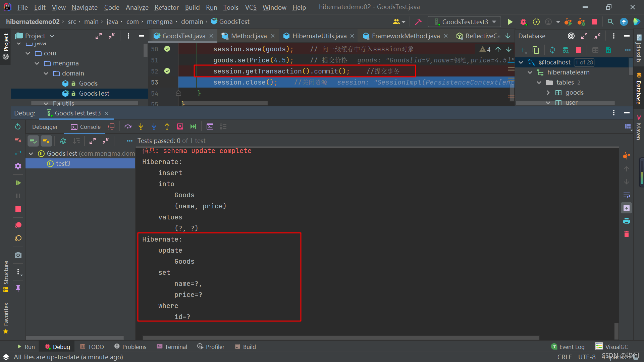
Task: Toggle breakpoint on line 50
Action: coord(167,49)
